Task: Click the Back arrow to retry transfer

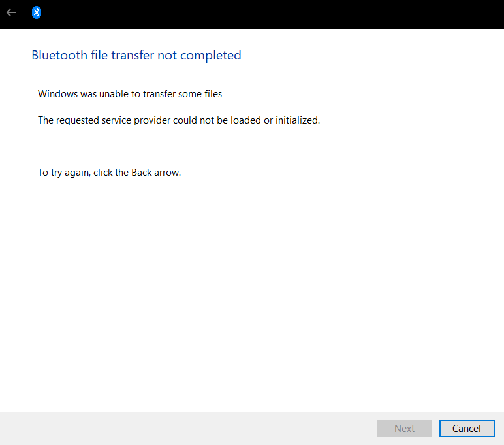Action: pyautogui.click(x=12, y=12)
